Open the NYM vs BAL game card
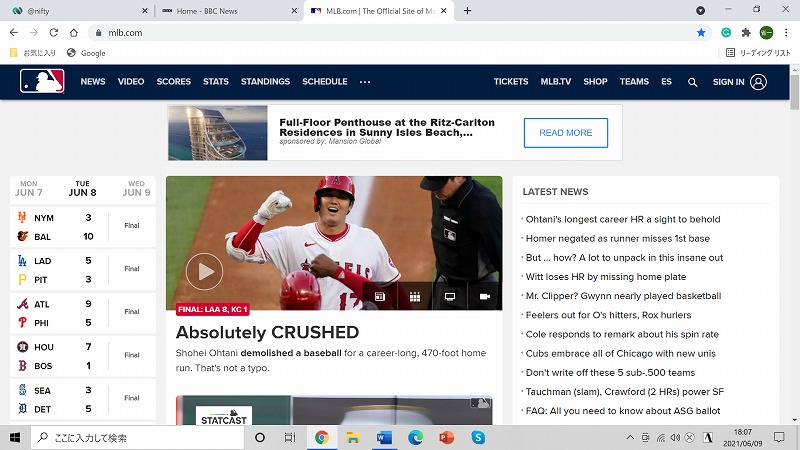Screen dimensions: 800x450 [x=83, y=227]
